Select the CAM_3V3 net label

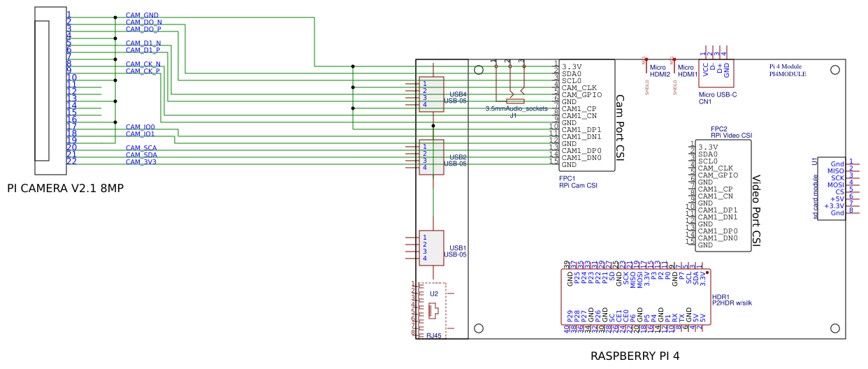(x=141, y=162)
